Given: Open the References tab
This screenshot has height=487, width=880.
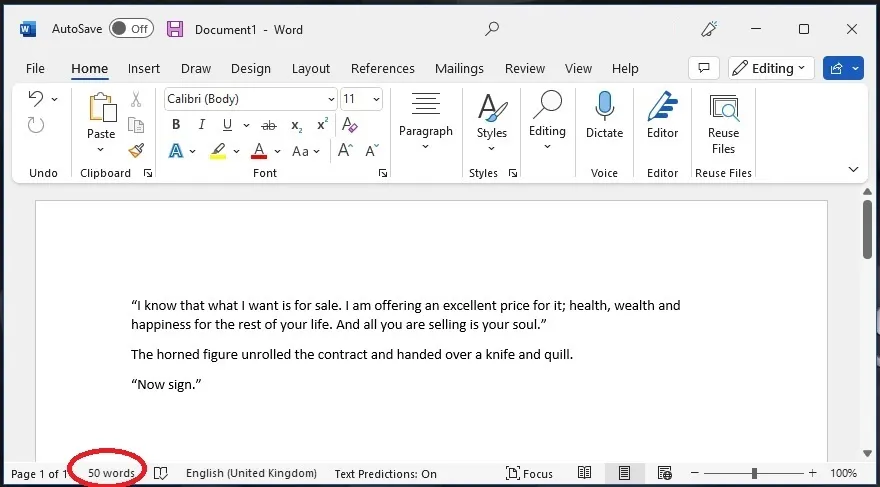Looking at the screenshot, I should point(382,68).
